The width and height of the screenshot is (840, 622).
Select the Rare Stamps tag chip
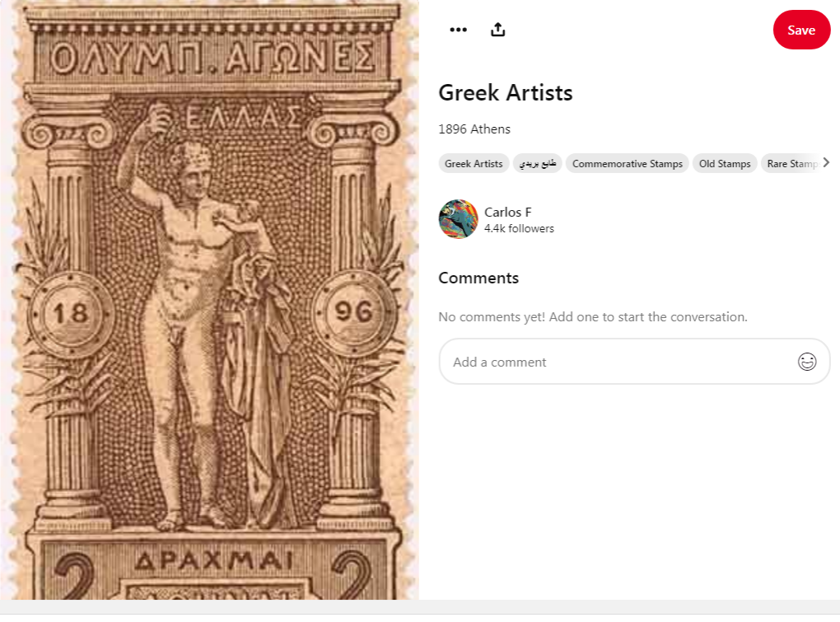pyautogui.click(x=791, y=163)
